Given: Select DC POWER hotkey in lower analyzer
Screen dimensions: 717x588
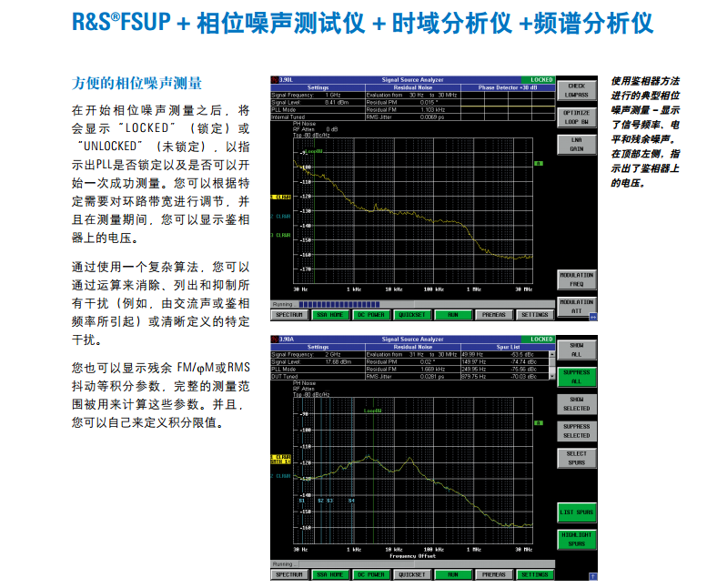Looking at the screenshot, I should (371, 574).
